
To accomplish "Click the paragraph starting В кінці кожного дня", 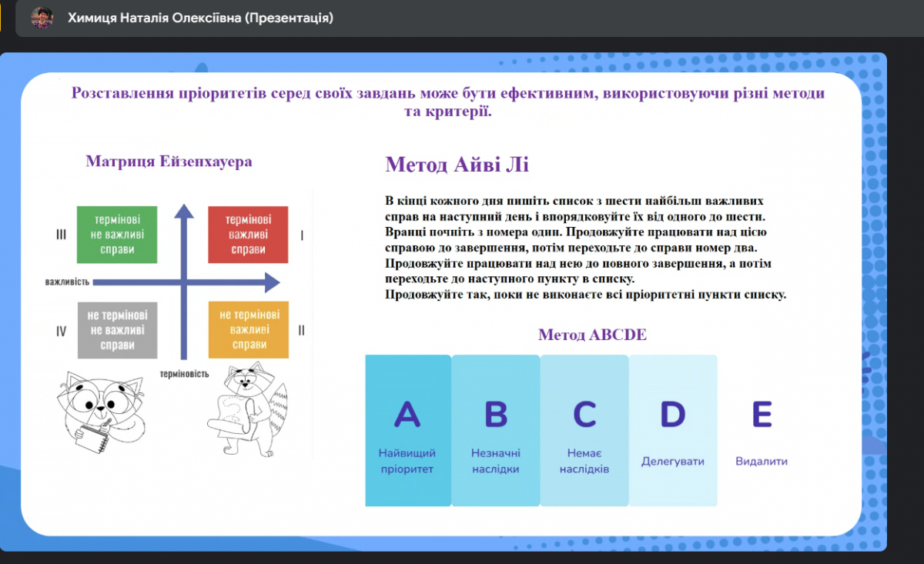I will [x=585, y=247].
